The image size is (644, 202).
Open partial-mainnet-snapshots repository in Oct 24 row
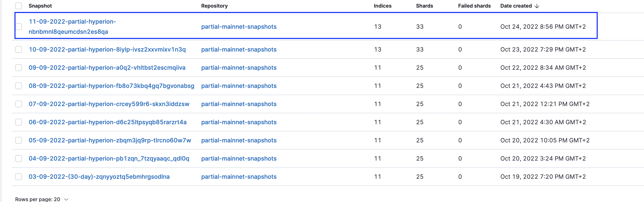point(239,27)
